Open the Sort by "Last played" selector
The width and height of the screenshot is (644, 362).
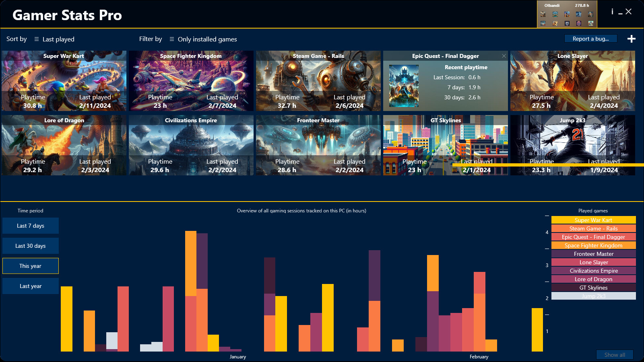pos(54,39)
